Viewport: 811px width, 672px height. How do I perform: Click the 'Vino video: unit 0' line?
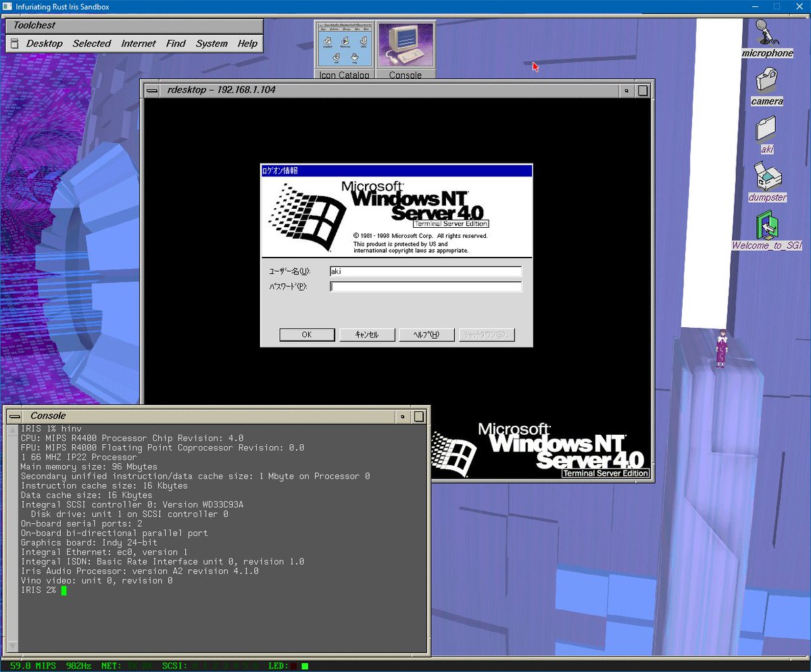[x=96, y=581]
